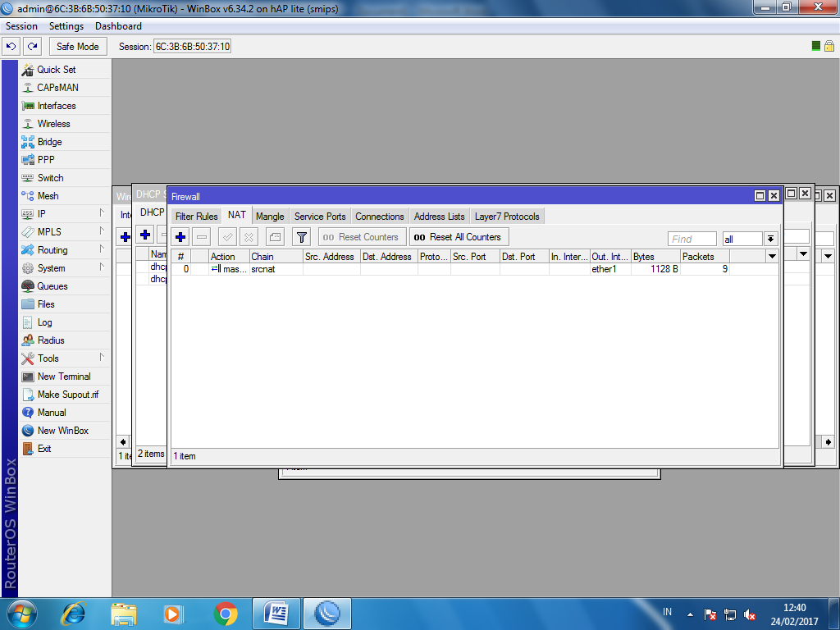Open Internet Explorer from the taskbar
Viewport: 840px width, 630px height.
(x=73, y=614)
